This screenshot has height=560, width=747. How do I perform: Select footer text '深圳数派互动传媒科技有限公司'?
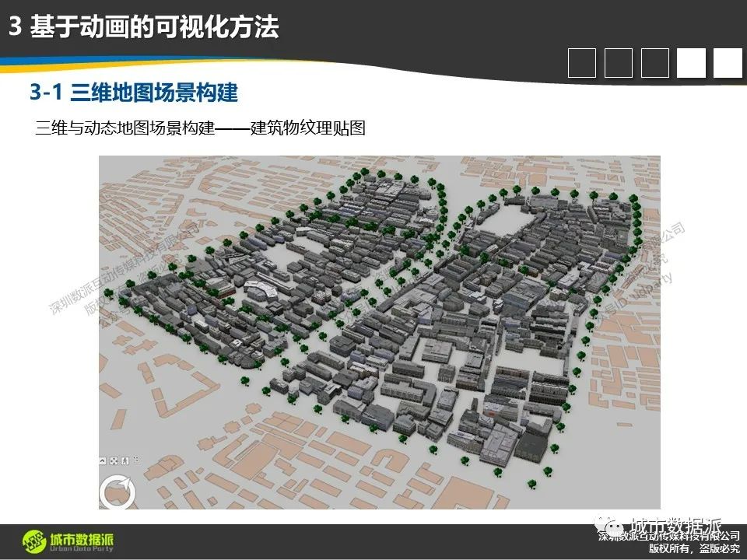669,536
